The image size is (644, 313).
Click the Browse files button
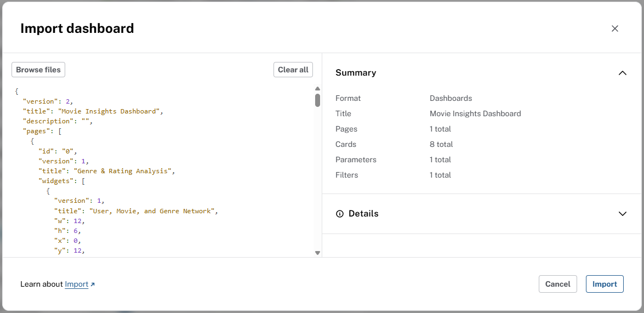38,70
